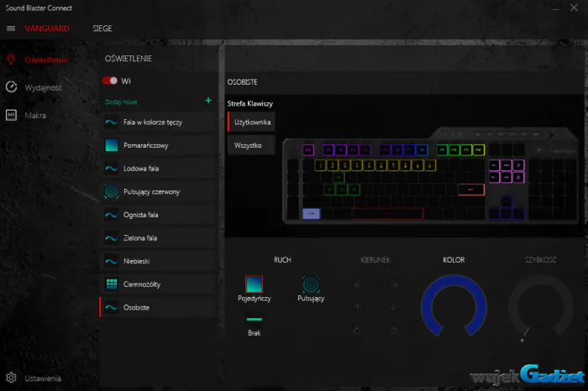Click the highlighted left Ctrl key

pyautogui.click(x=312, y=213)
